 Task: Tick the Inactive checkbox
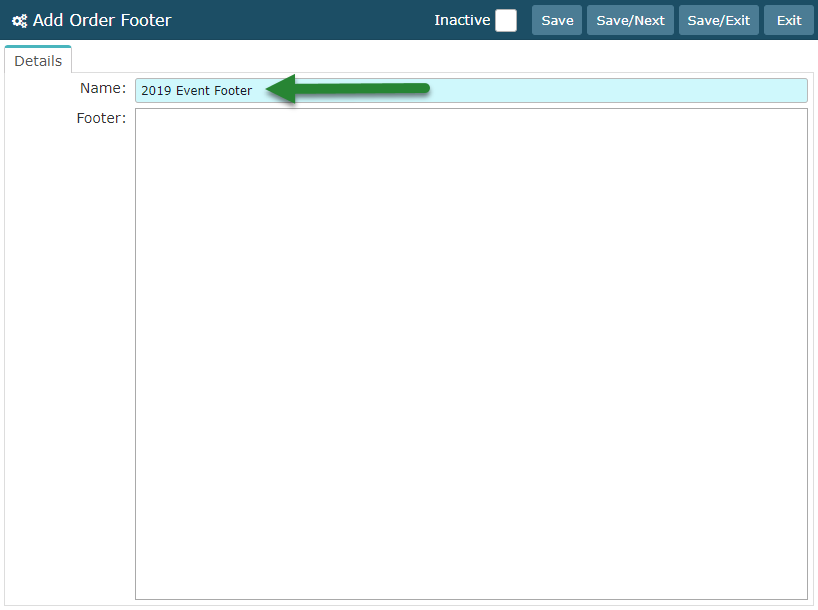506,20
